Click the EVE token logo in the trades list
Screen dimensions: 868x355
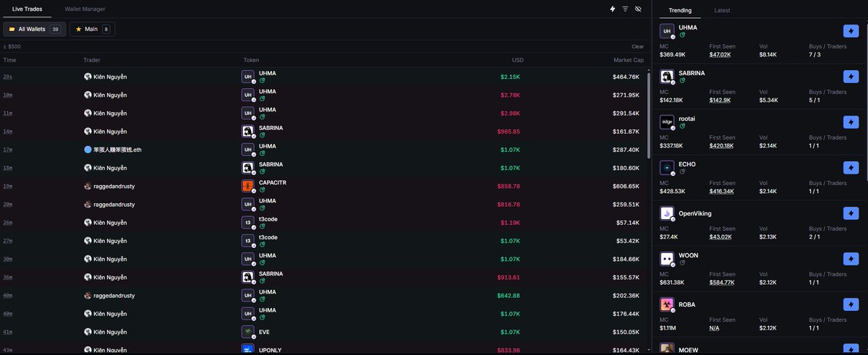(x=247, y=332)
